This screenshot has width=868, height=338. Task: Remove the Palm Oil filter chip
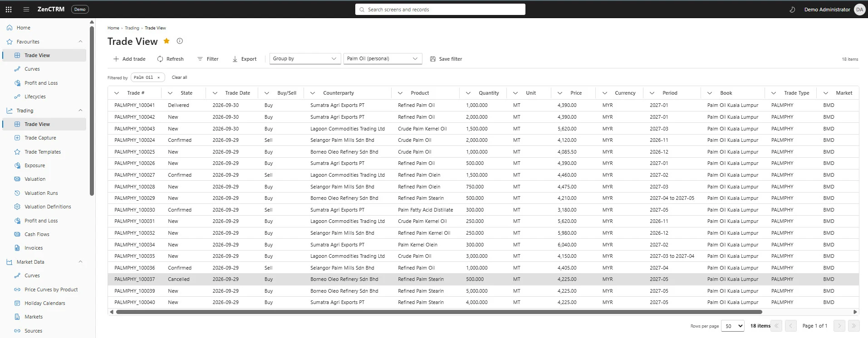click(x=158, y=77)
